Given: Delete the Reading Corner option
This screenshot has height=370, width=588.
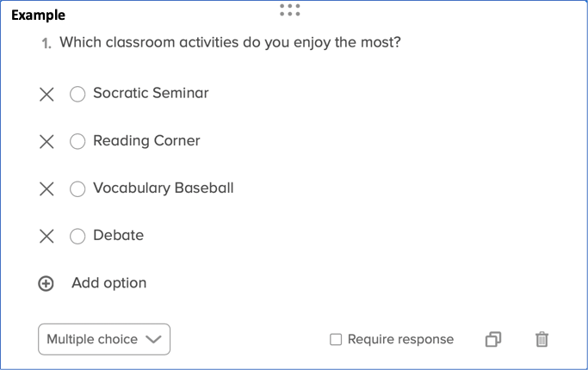Looking at the screenshot, I should (x=47, y=142).
